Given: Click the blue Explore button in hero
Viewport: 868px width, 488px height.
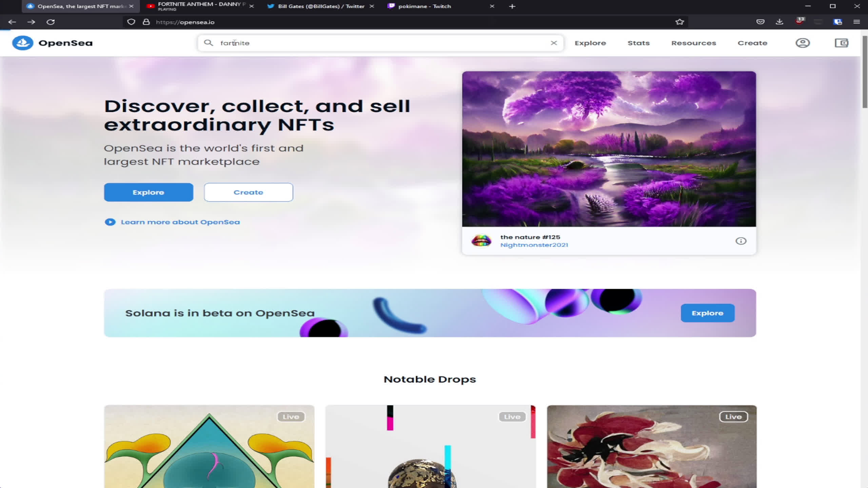Looking at the screenshot, I should [149, 192].
